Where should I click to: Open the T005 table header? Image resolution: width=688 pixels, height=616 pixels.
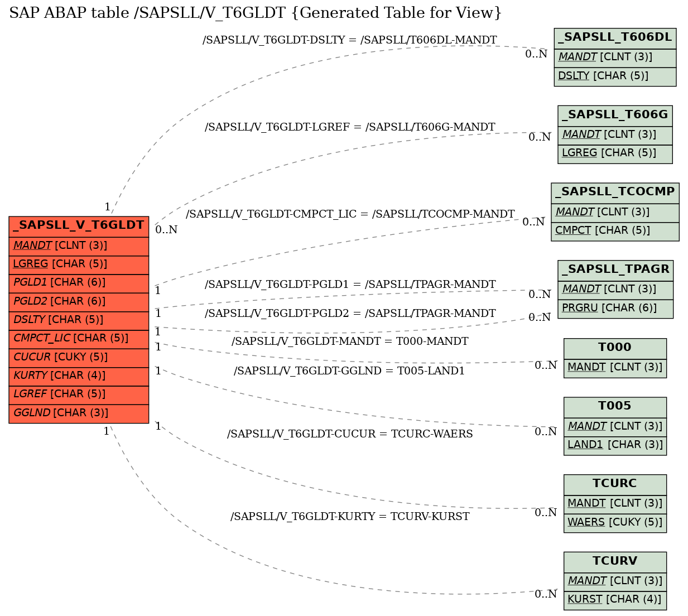click(615, 407)
